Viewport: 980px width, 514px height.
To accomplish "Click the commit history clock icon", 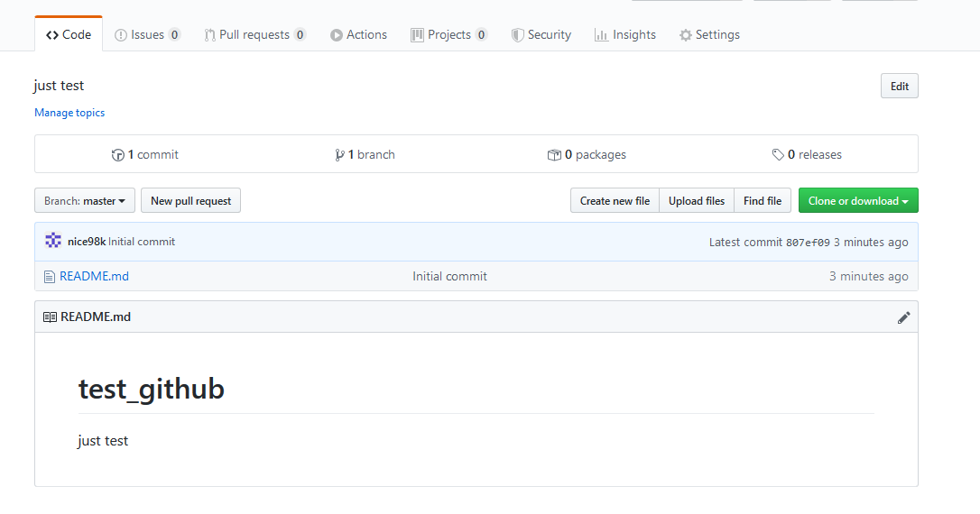I will [x=117, y=155].
